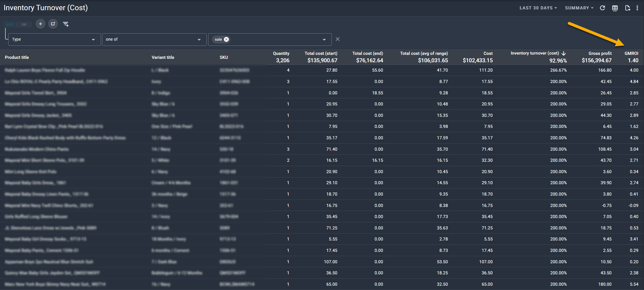This screenshot has height=290, width=644.
Task: Remove the 'sale' chip from filter
Action: (x=226, y=40)
